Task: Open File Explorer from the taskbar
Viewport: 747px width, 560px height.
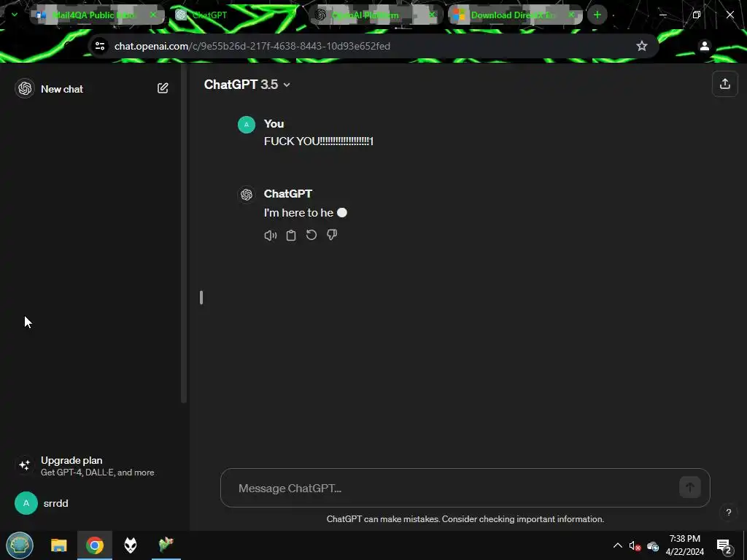Action: click(x=59, y=545)
